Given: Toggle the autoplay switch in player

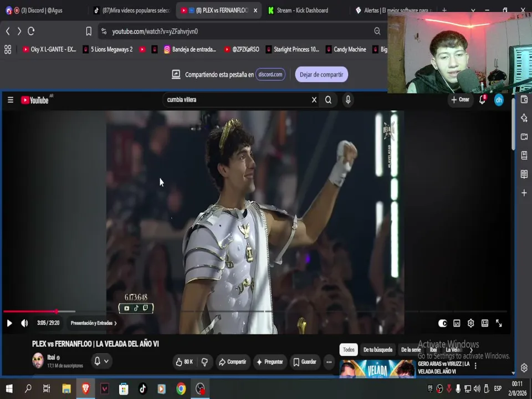Looking at the screenshot, I should coord(442,323).
